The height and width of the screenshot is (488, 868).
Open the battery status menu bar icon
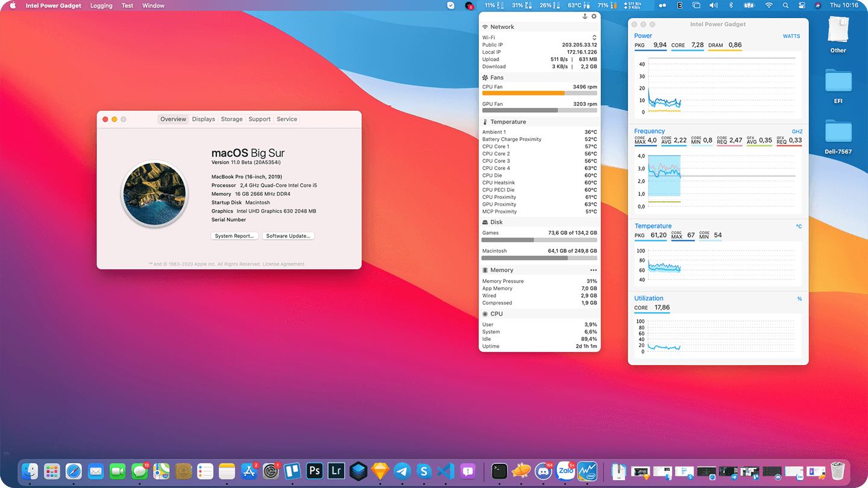[750, 5]
